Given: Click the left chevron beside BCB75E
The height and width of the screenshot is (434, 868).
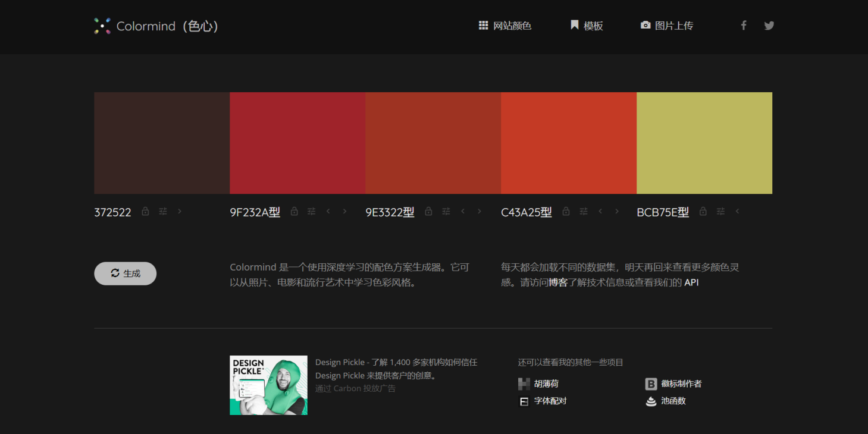Looking at the screenshot, I should (x=737, y=211).
